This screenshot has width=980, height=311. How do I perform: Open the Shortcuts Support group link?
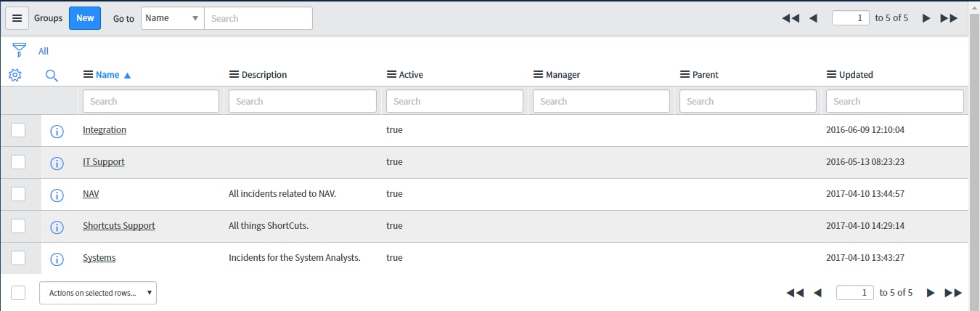tap(119, 226)
